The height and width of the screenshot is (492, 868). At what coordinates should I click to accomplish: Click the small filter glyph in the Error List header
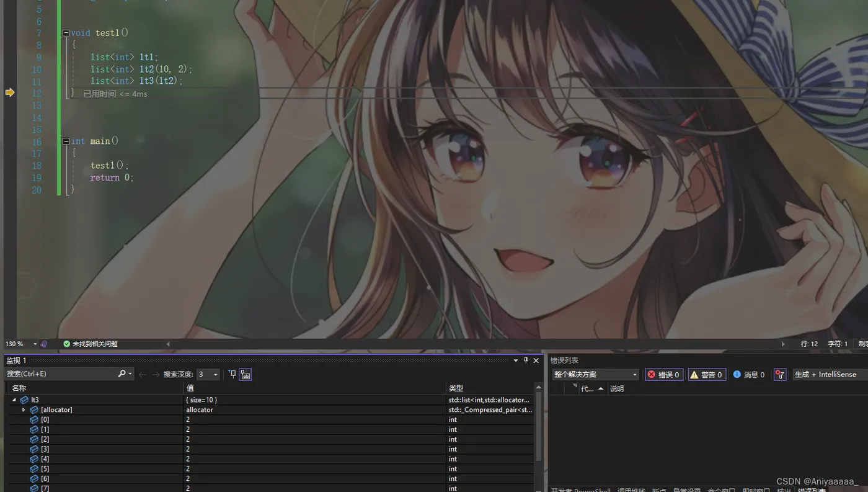(x=574, y=387)
